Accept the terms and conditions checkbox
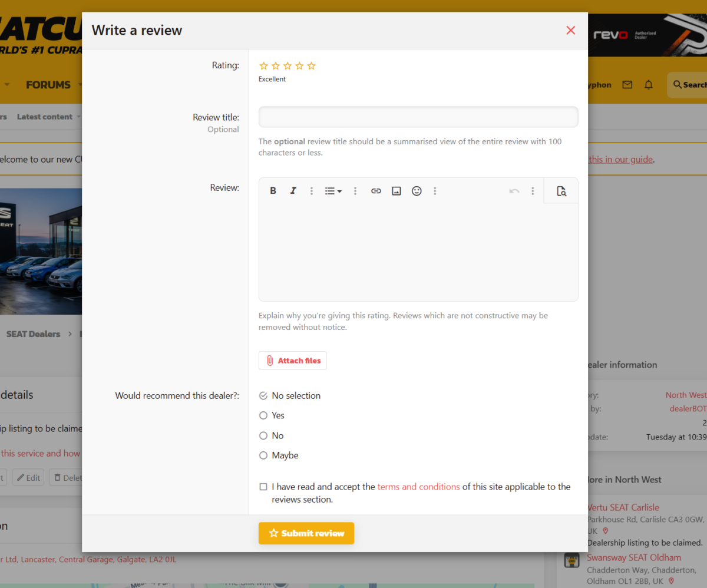This screenshot has width=707, height=588. point(263,487)
